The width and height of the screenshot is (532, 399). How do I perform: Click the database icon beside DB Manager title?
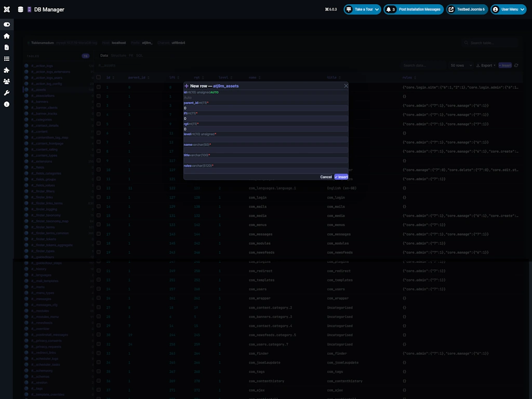coord(21,9)
